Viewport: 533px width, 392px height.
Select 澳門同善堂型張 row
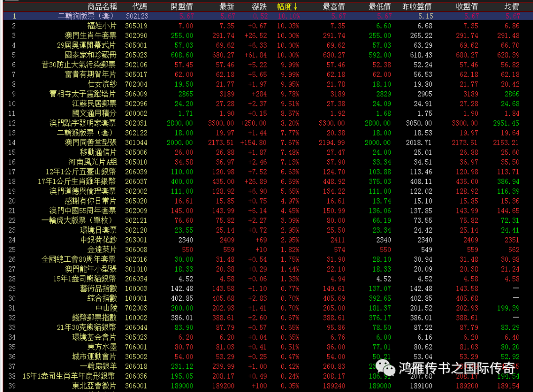click(268, 143)
